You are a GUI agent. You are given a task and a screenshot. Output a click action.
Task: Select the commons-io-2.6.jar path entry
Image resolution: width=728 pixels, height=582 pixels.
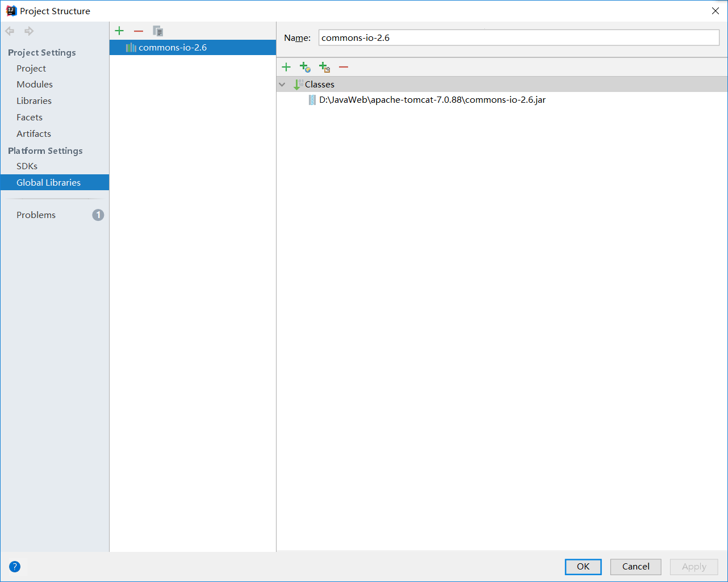pyautogui.click(x=432, y=100)
